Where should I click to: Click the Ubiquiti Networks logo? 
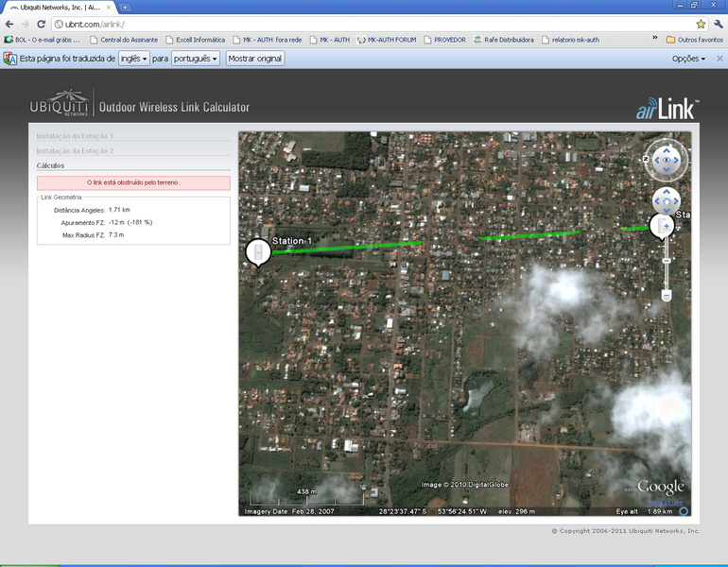(59, 103)
